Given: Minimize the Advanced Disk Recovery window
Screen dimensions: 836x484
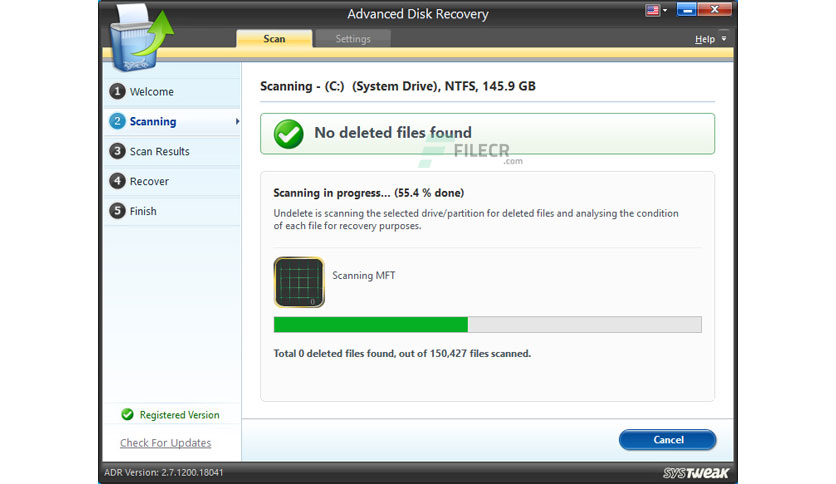Looking at the screenshot, I should click(x=687, y=10).
